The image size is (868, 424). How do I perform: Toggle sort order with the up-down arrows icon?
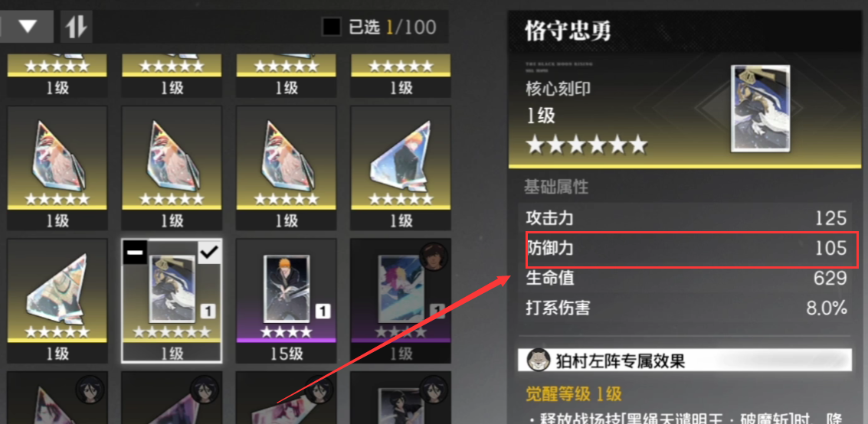76,27
